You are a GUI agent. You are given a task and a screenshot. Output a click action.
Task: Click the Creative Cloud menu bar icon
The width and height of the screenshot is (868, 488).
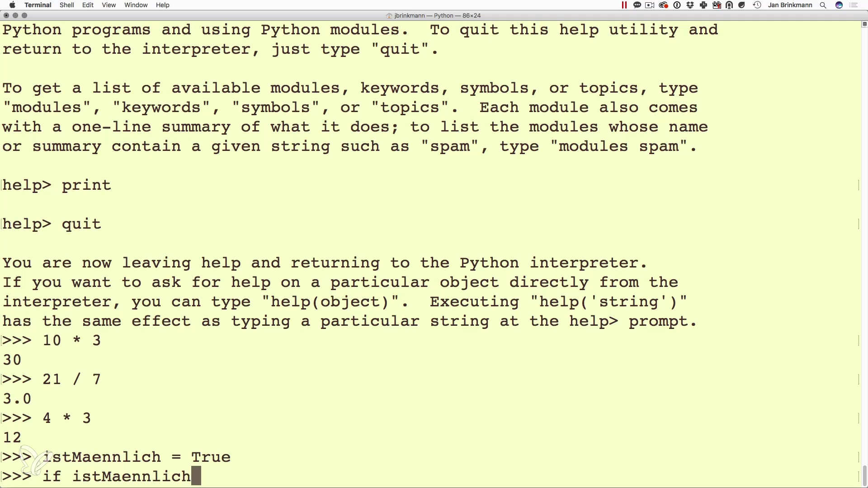pyautogui.click(x=664, y=5)
